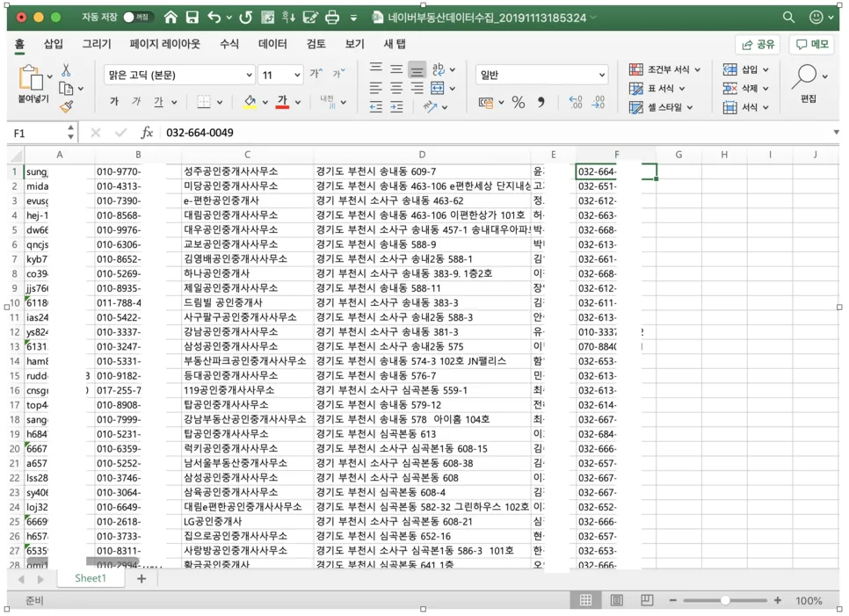Click the Search magnifier in title bar
This screenshot has width=849, height=616.
coord(788,18)
